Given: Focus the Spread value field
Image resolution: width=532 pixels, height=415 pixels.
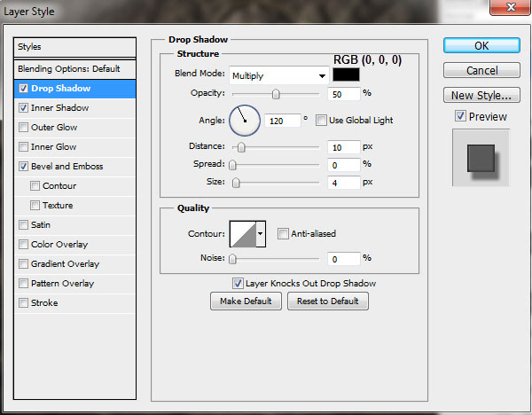Looking at the screenshot, I should (343, 165).
